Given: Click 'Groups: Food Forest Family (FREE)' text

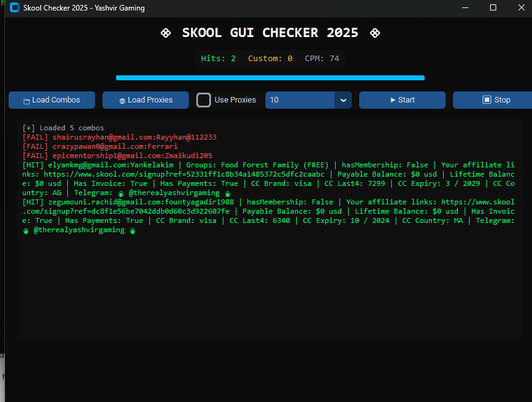Looking at the screenshot, I should 257,165.
